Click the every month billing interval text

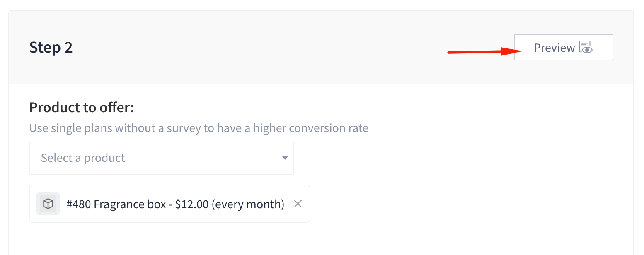tap(248, 204)
